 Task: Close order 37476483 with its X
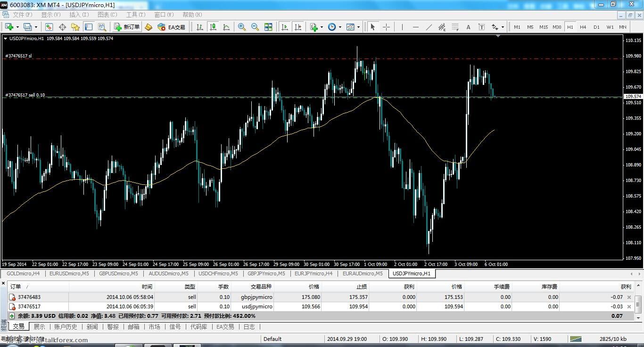coord(629,297)
